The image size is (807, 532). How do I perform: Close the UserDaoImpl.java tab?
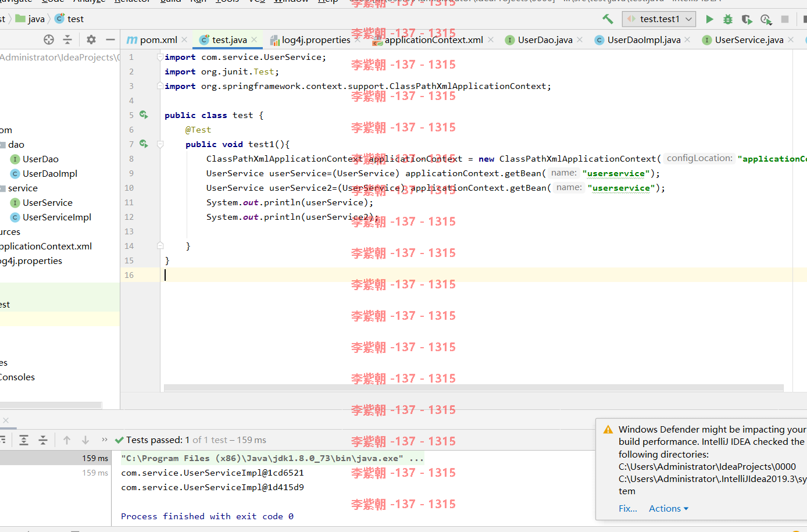point(687,40)
